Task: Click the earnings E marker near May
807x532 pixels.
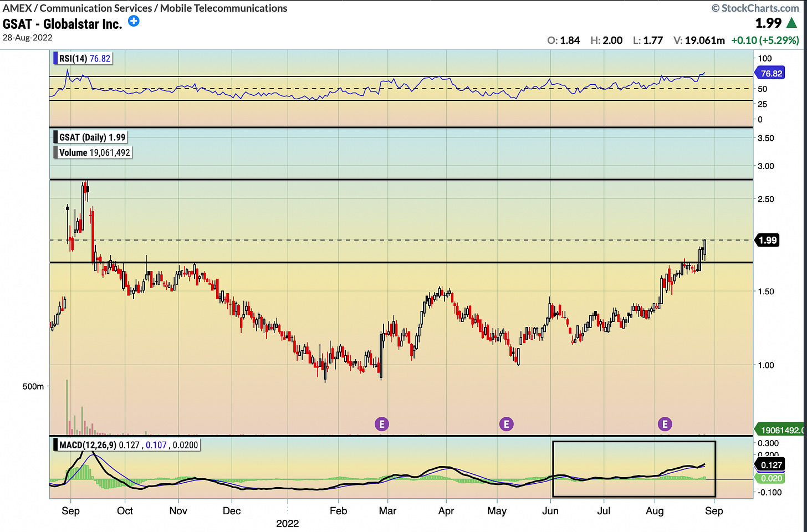Action: pos(506,424)
